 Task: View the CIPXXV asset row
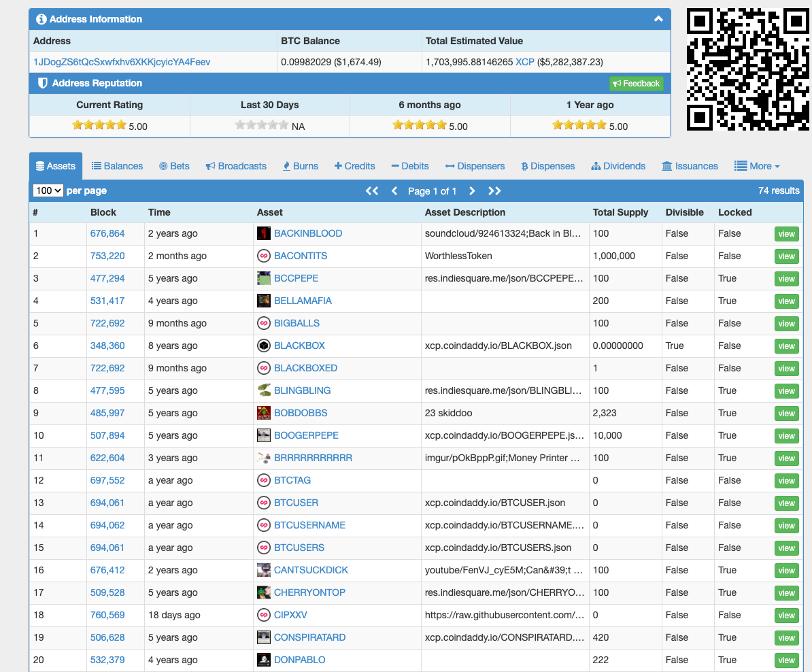(786, 616)
